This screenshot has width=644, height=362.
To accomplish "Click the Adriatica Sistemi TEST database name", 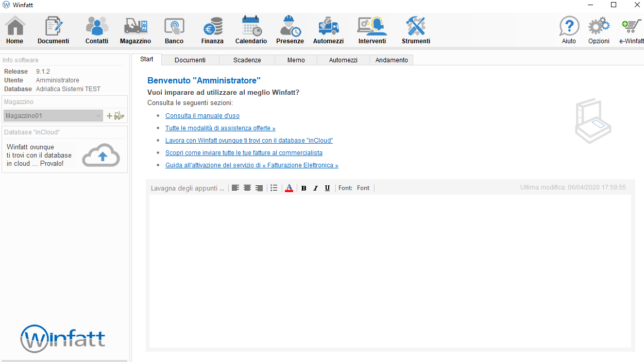I will [x=68, y=89].
